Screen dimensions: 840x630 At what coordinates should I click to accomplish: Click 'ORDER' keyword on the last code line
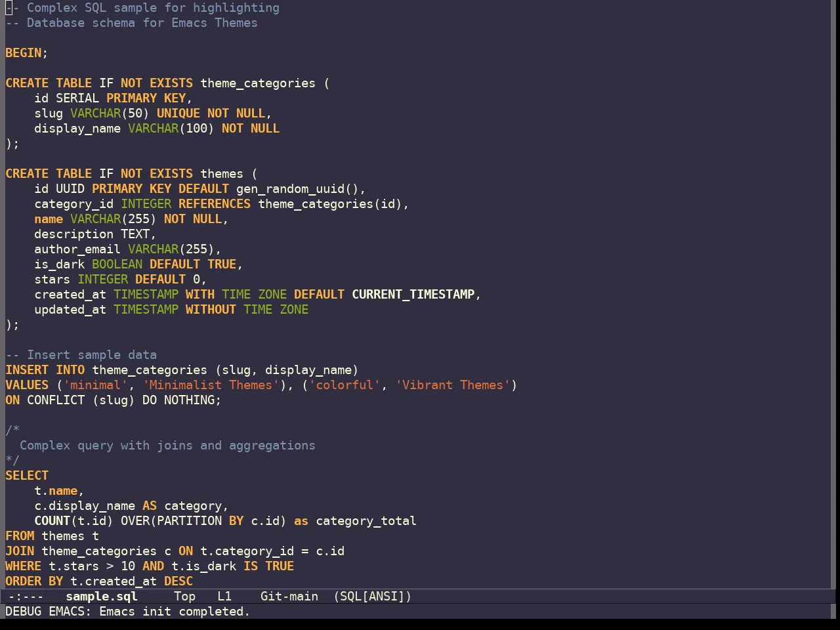pos(23,581)
